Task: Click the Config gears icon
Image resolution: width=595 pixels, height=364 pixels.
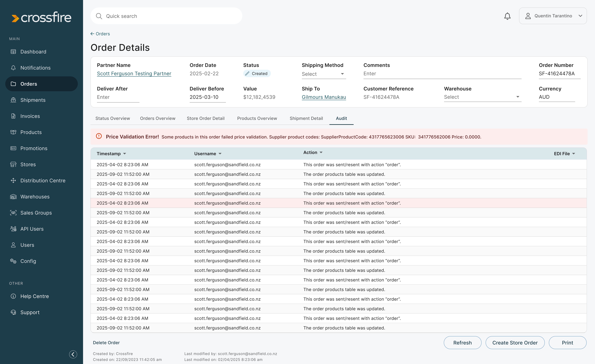Action: (x=13, y=261)
